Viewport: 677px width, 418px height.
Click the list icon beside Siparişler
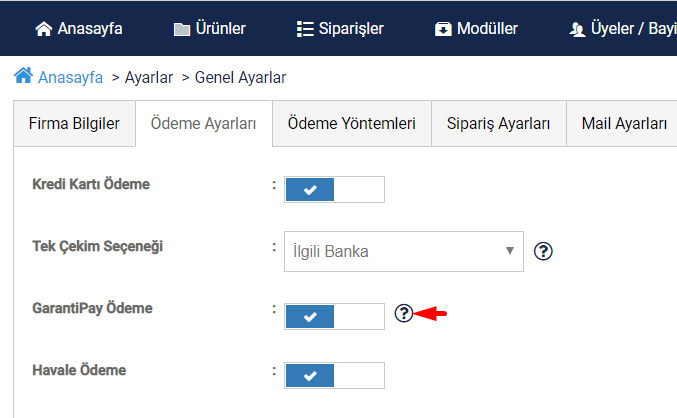point(305,29)
